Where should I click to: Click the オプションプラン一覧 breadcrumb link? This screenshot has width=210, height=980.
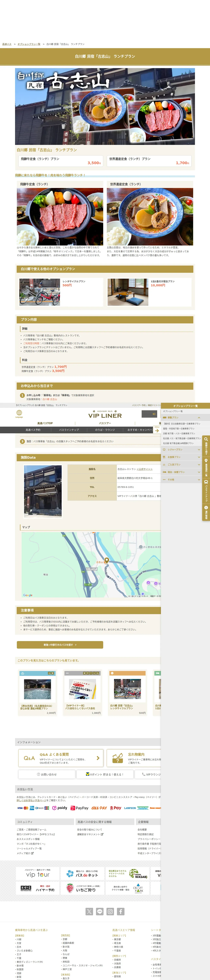tap(29, 44)
